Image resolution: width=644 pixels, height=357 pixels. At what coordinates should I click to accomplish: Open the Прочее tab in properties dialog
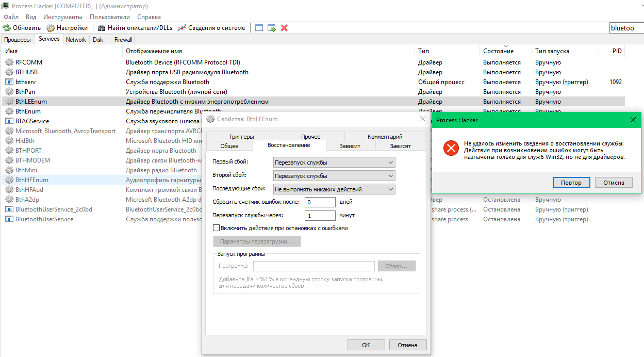311,137
